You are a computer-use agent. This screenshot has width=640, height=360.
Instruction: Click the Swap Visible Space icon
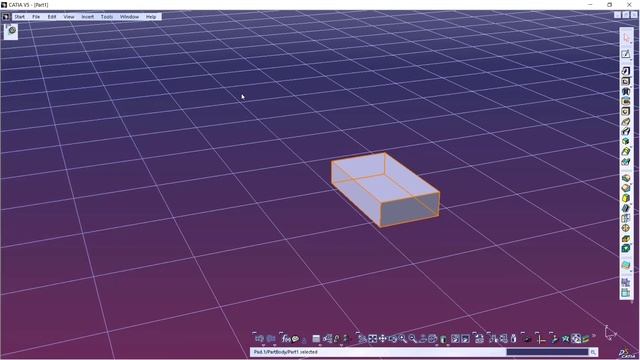pos(465,339)
